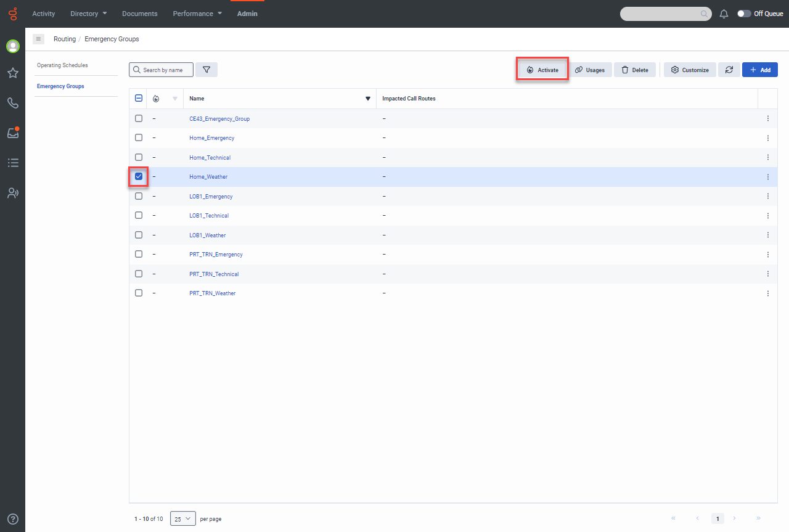
Task: Select Operating Schedules in side panel
Action: click(62, 65)
